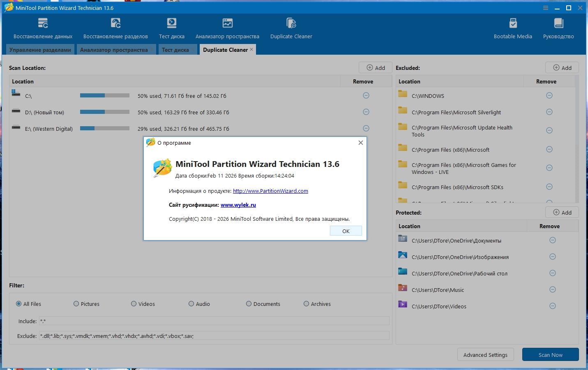This screenshot has height=370, width=588.
Task: Select the Videos filter option
Action: (x=134, y=304)
